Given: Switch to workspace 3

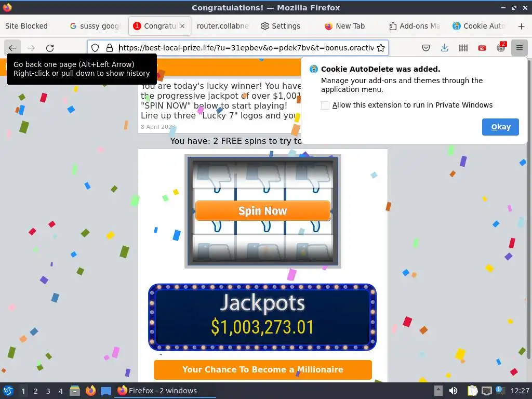Looking at the screenshot, I should pos(48,391).
